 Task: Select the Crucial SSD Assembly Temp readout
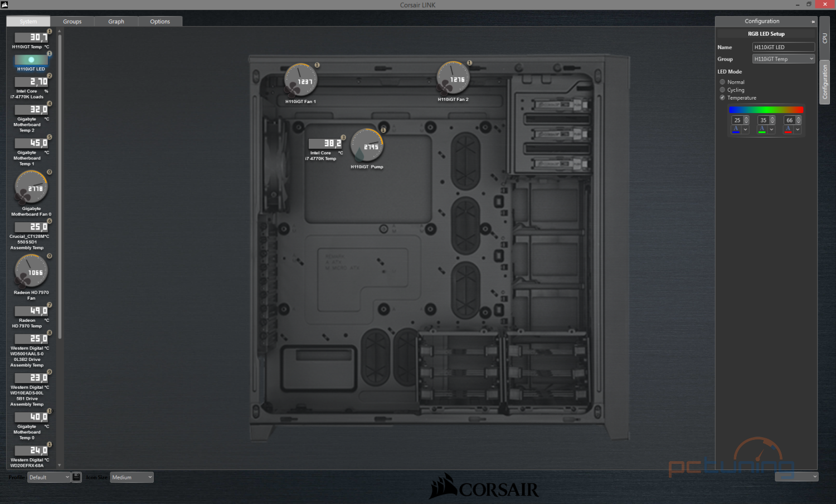pyautogui.click(x=31, y=227)
